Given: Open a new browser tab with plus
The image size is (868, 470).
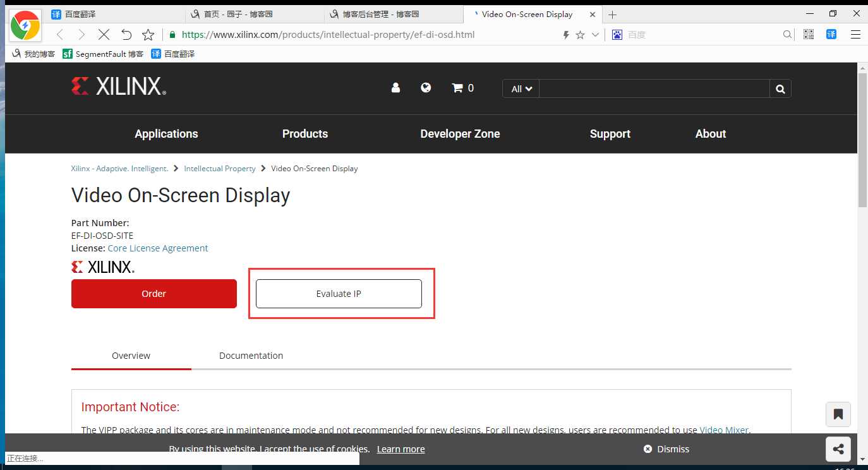Looking at the screenshot, I should [612, 15].
